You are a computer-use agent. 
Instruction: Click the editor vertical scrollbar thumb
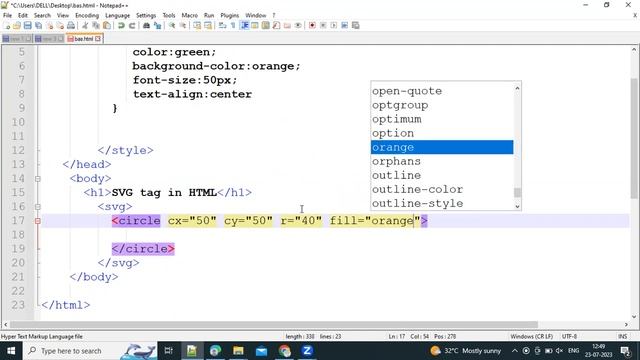(634, 137)
